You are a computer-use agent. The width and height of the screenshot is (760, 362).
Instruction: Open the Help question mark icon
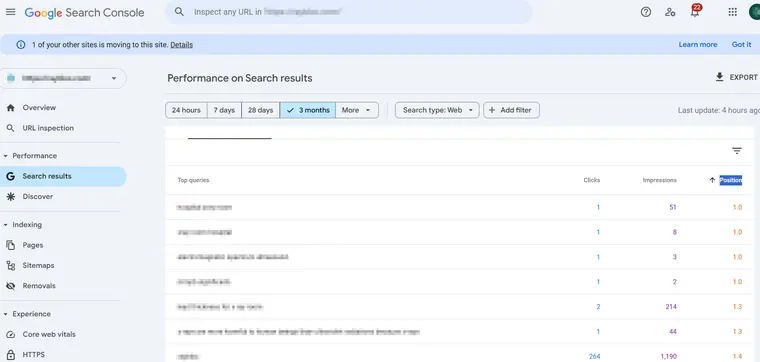click(646, 12)
